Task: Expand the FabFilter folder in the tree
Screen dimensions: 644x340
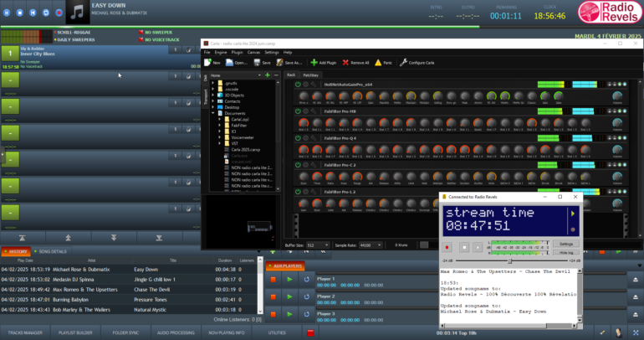Action: coord(219,126)
